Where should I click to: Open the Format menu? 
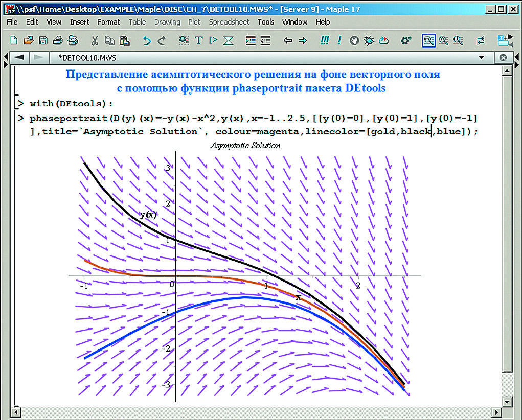108,22
